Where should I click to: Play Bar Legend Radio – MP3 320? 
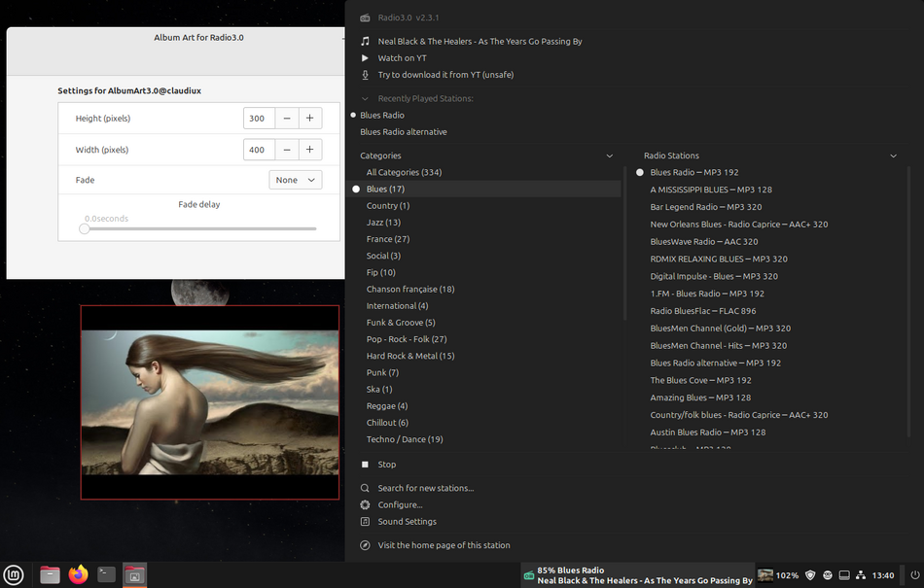[705, 207]
